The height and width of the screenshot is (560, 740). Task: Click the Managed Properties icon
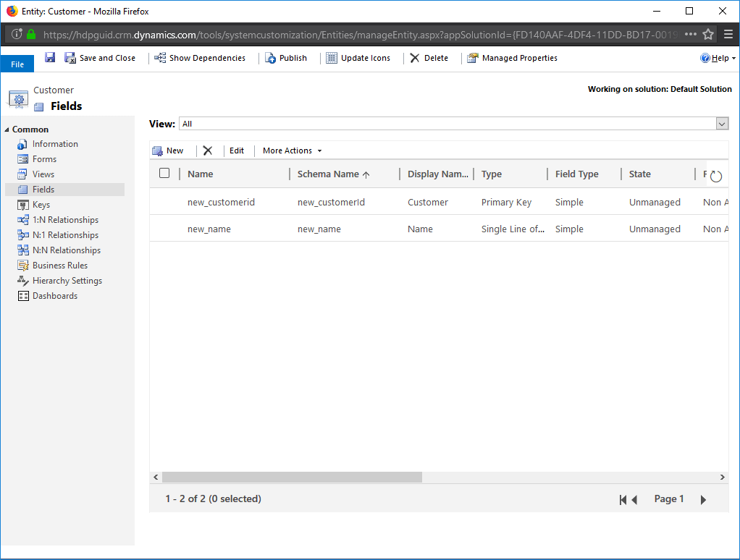coord(512,58)
